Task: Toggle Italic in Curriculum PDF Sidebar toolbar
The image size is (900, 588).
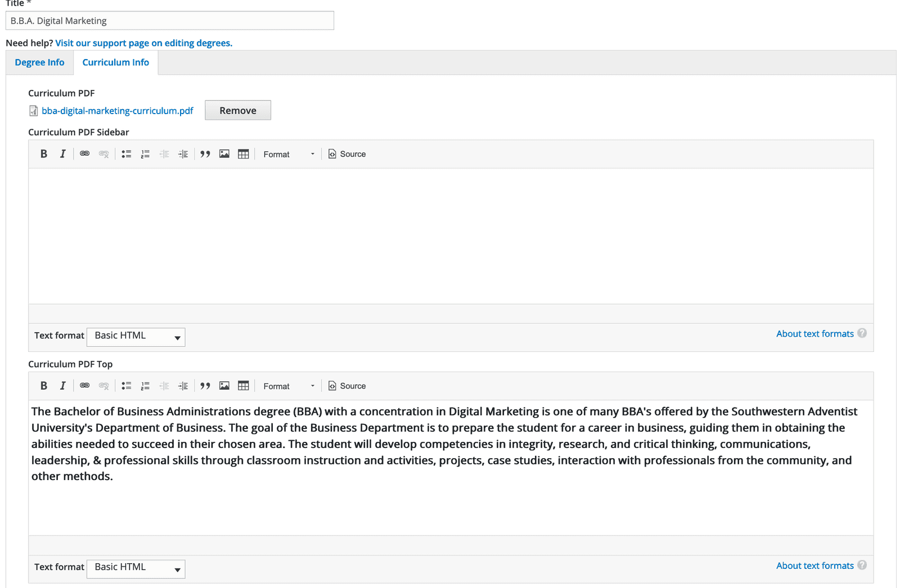Action: [x=62, y=154]
